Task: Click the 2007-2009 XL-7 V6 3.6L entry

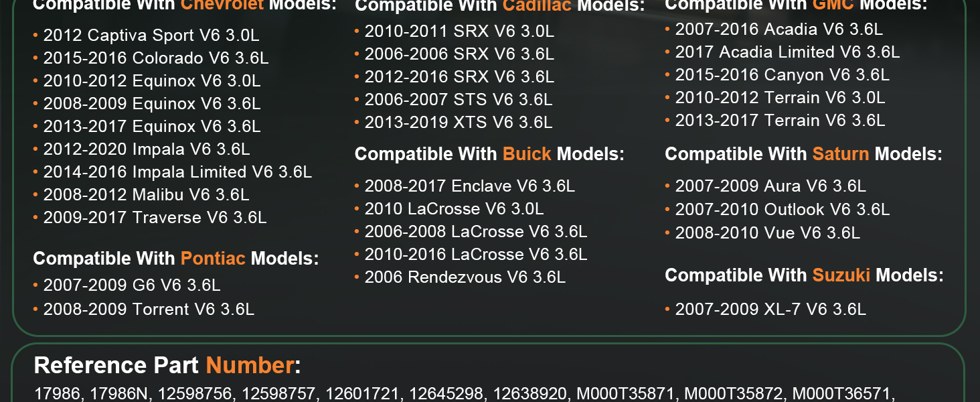Action: click(770, 309)
